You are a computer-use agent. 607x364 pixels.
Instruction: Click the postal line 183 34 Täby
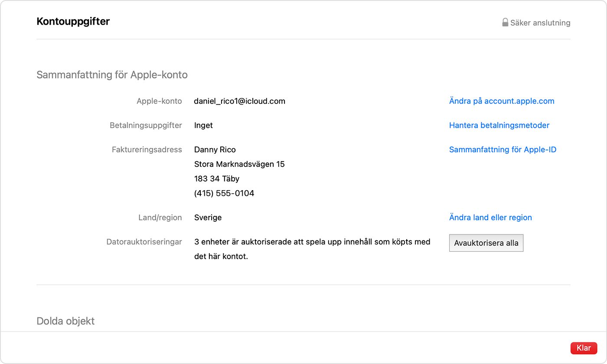tap(217, 179)
